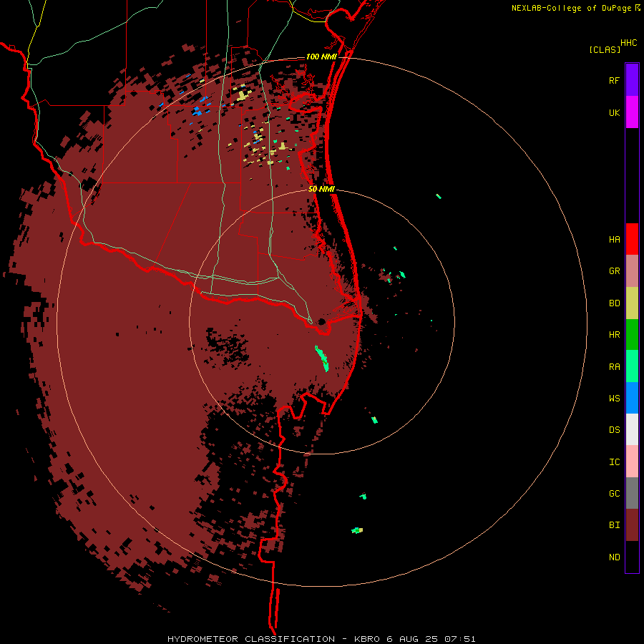Click the green-yellow echo offshore near 100 NMI ring
The image size is (644, 644).
tap(357, 530)
